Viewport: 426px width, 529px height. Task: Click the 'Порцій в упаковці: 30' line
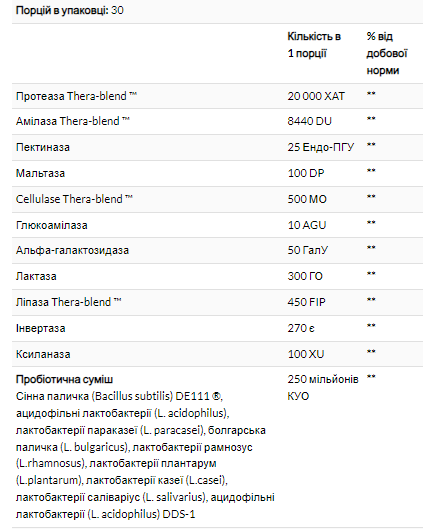70,10
